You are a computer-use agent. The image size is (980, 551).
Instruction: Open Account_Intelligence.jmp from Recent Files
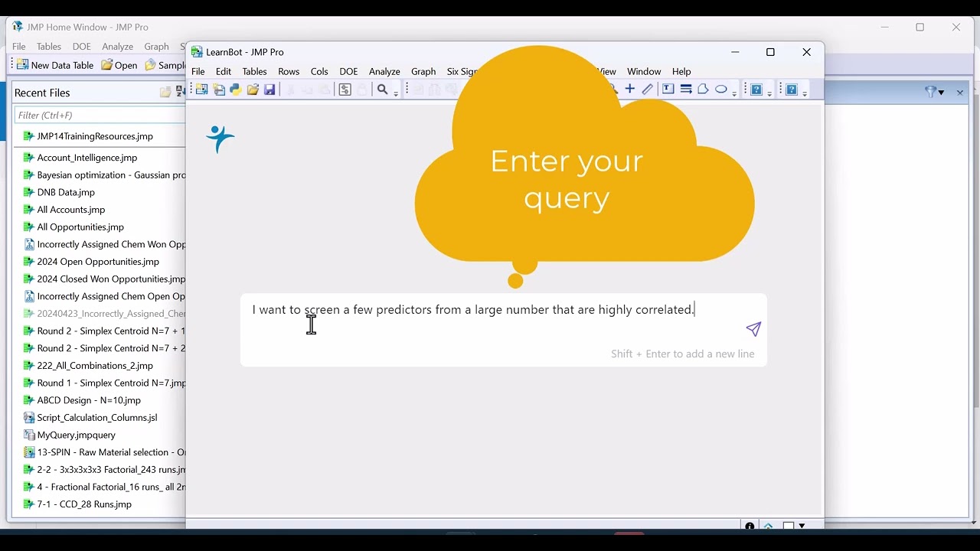[x=87, y=158]
